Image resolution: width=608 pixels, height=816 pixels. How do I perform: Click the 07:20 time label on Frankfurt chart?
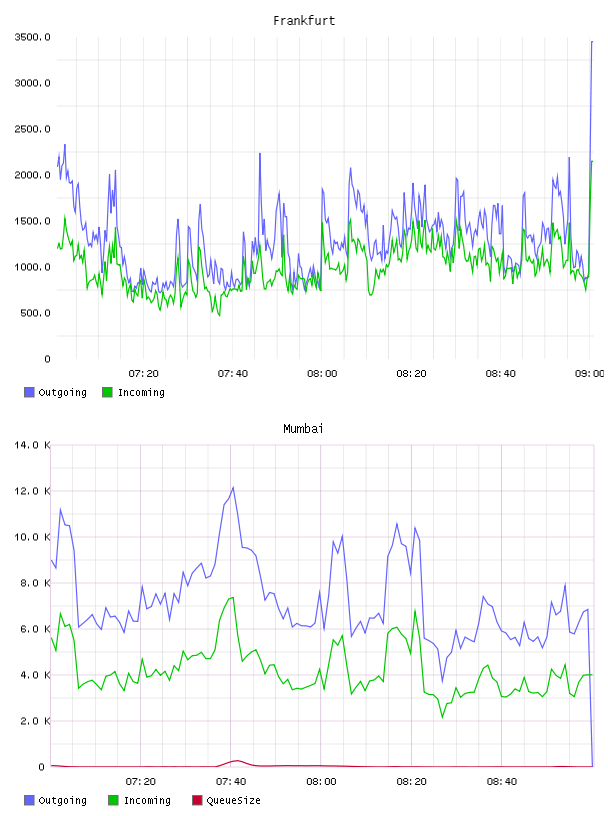point(143,374)
